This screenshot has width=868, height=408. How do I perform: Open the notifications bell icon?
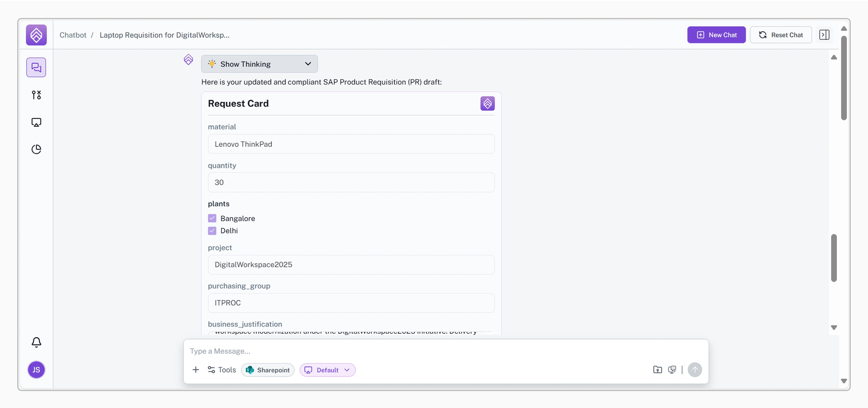[36, 342]
